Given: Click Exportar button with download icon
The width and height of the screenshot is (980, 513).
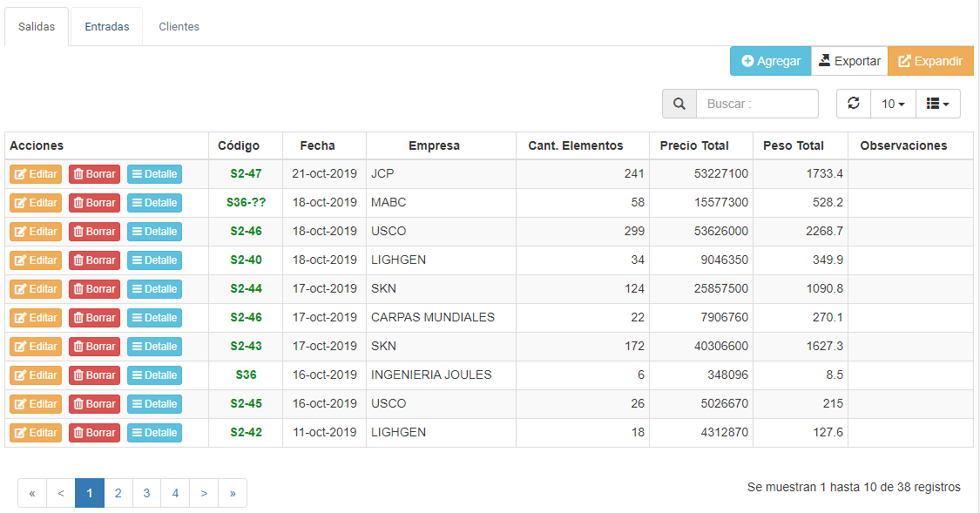Looking at the screenshot, I should coord(849,61).
